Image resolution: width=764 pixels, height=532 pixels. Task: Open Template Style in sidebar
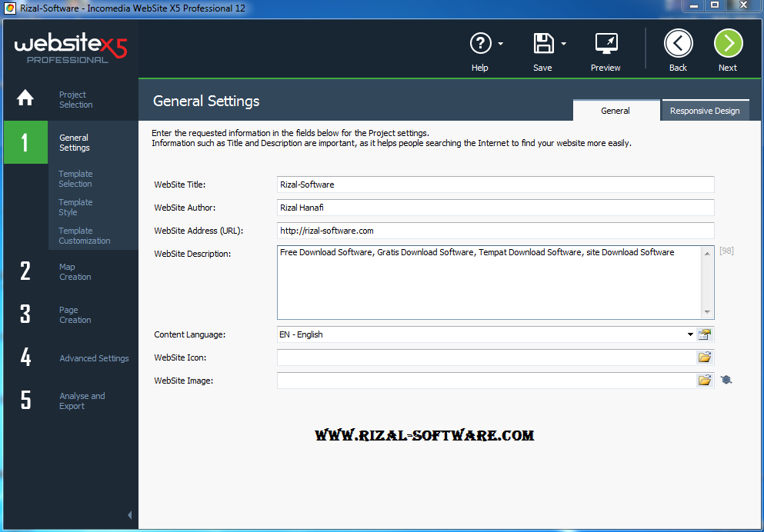(x=75, y=208)
